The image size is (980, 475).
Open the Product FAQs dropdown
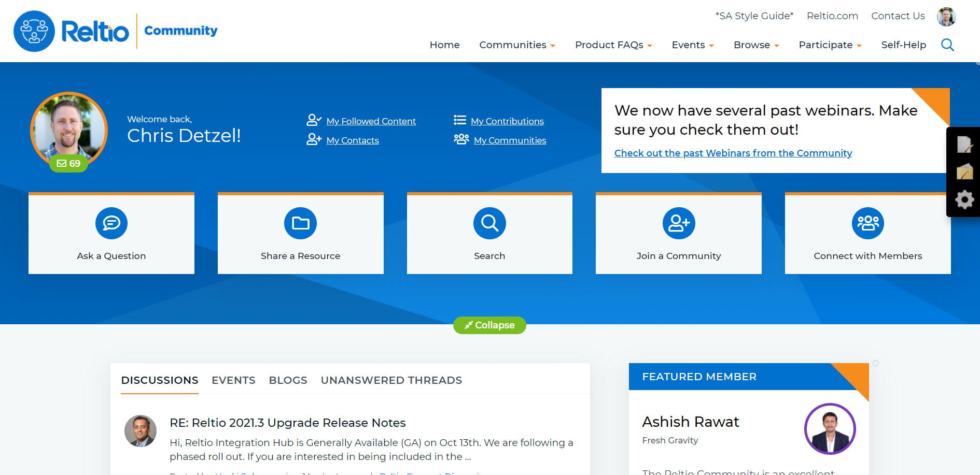613,45
